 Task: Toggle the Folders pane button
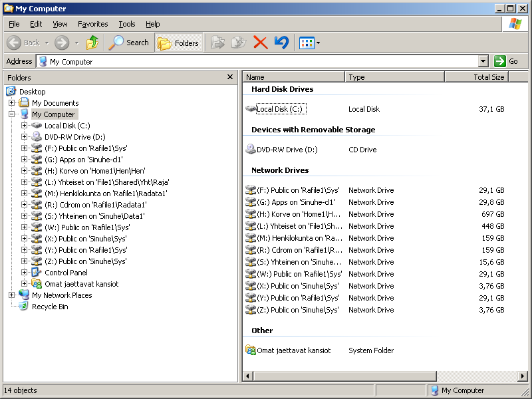179,43
